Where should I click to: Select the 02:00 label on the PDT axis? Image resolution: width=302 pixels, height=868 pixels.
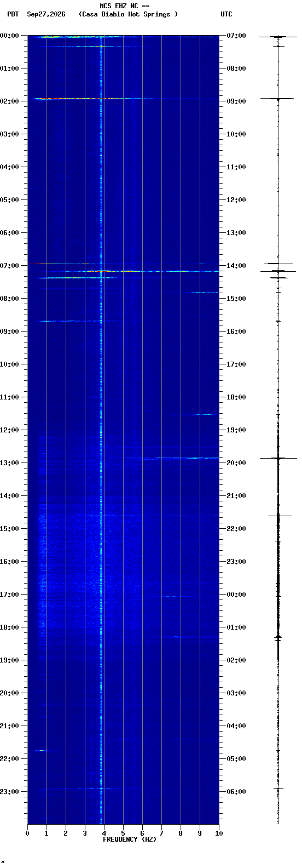pos(9,101)
